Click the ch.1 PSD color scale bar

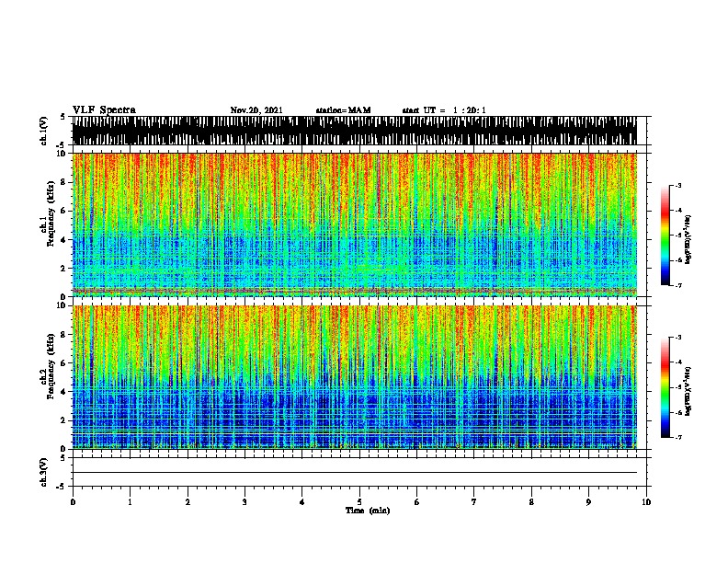coord(665,236)
